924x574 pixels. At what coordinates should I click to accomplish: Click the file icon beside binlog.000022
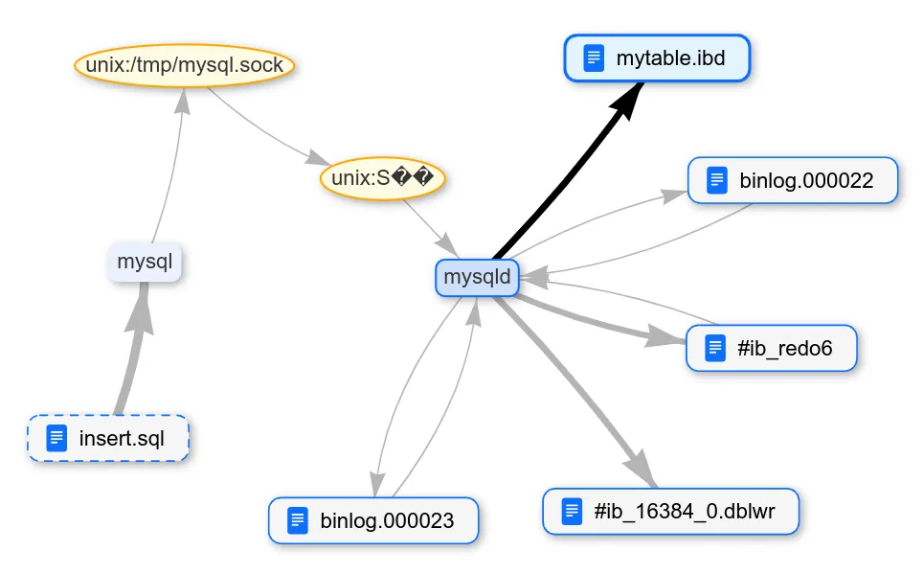coord(717,180)
